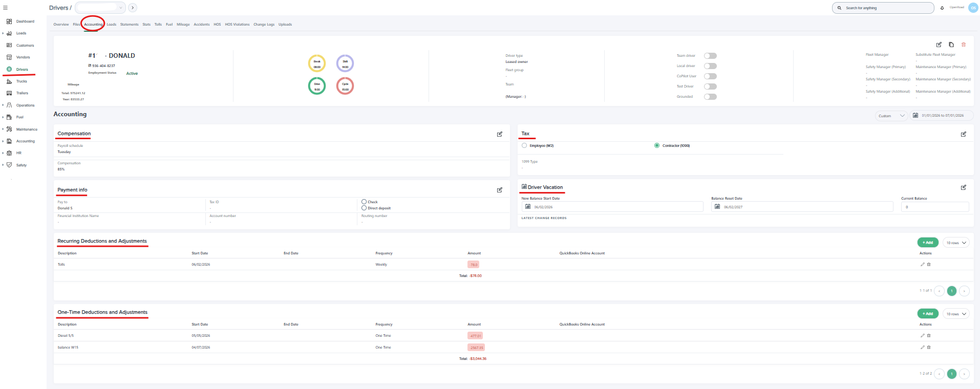The height and width of the screenshot is (389, 980).
Task: Delete the Tolls recurring deduction
Action: point(929,265)
